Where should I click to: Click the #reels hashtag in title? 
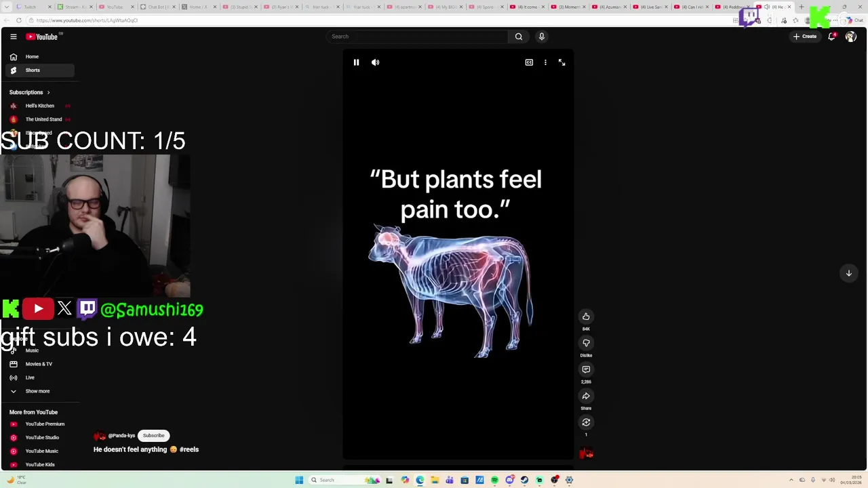[x=189, y=449]
